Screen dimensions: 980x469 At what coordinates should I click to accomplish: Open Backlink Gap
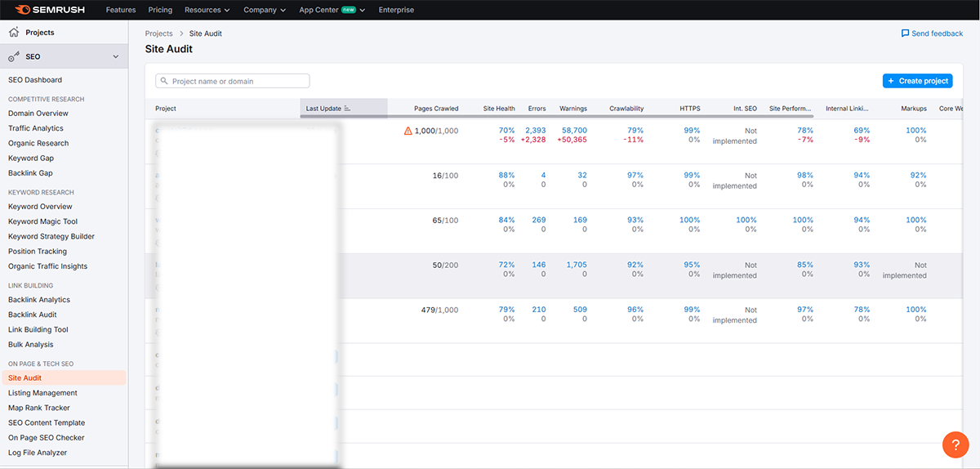pyautogui.click(x=30, y=173)
